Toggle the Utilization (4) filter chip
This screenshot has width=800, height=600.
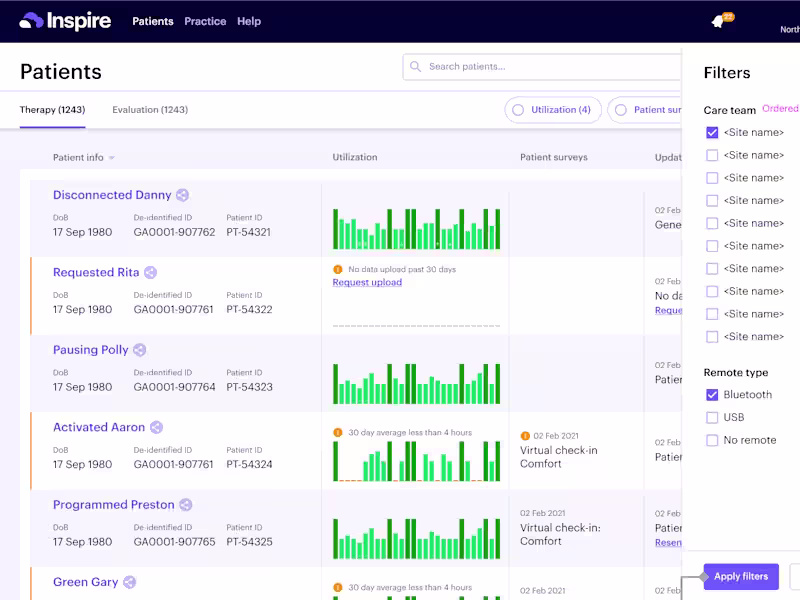(553, 110)
